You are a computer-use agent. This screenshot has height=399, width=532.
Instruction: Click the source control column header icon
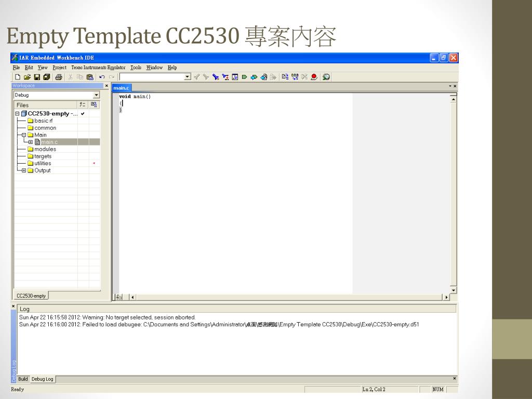[94, 104]
